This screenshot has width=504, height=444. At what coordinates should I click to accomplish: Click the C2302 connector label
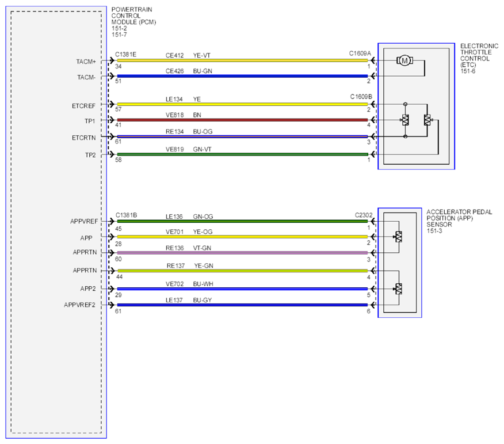click(364, 215)
